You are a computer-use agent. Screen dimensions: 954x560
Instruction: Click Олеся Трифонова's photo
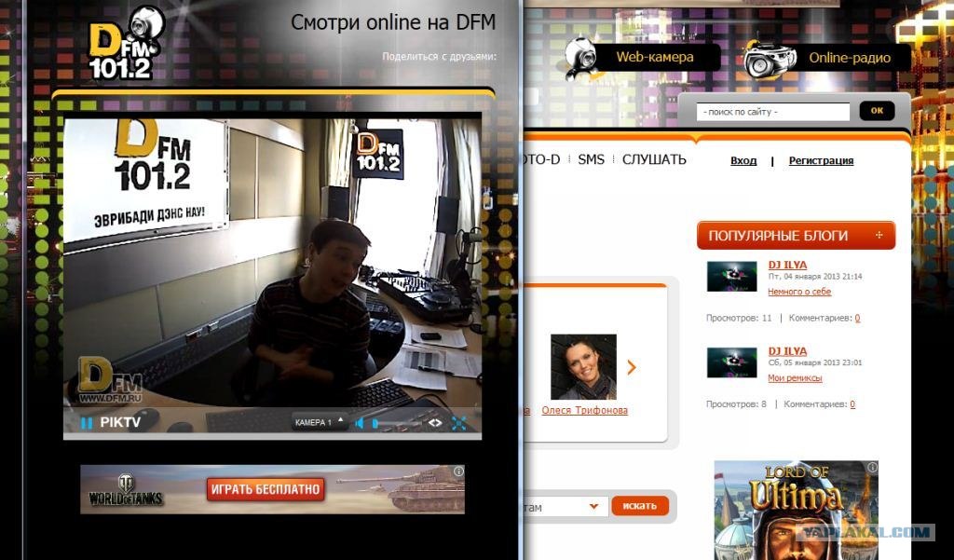pyautogui.click(x=583, y=367)
